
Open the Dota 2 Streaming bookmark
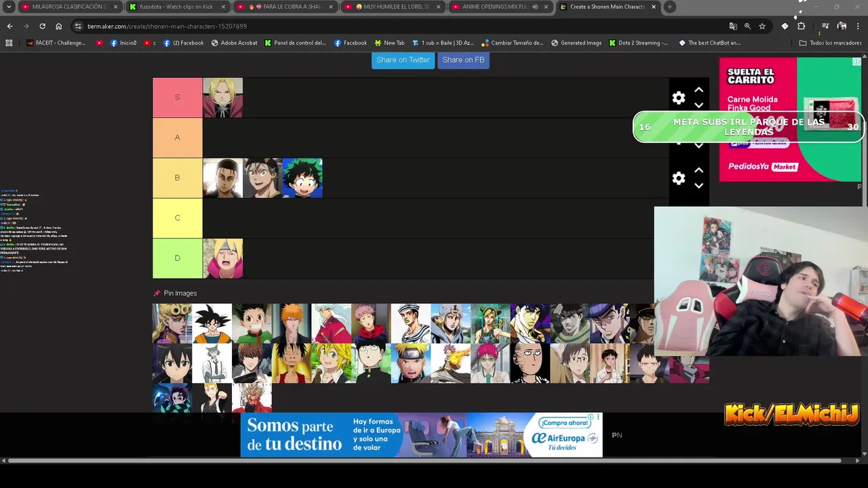point(638,43)
